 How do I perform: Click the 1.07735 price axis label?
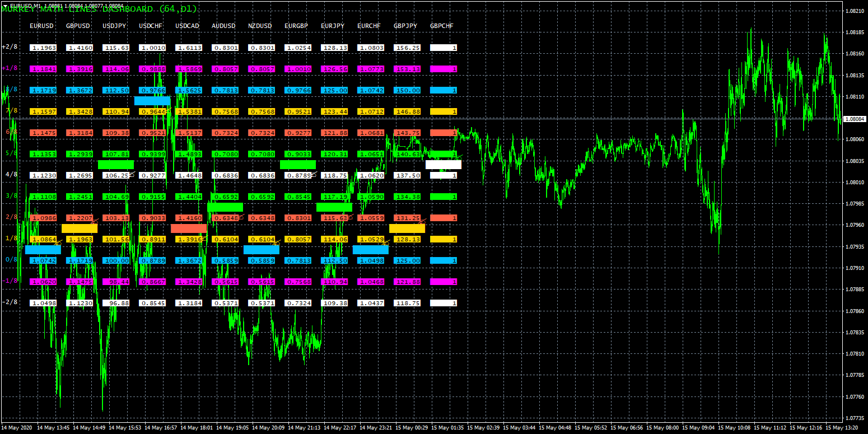pos(854,418)
